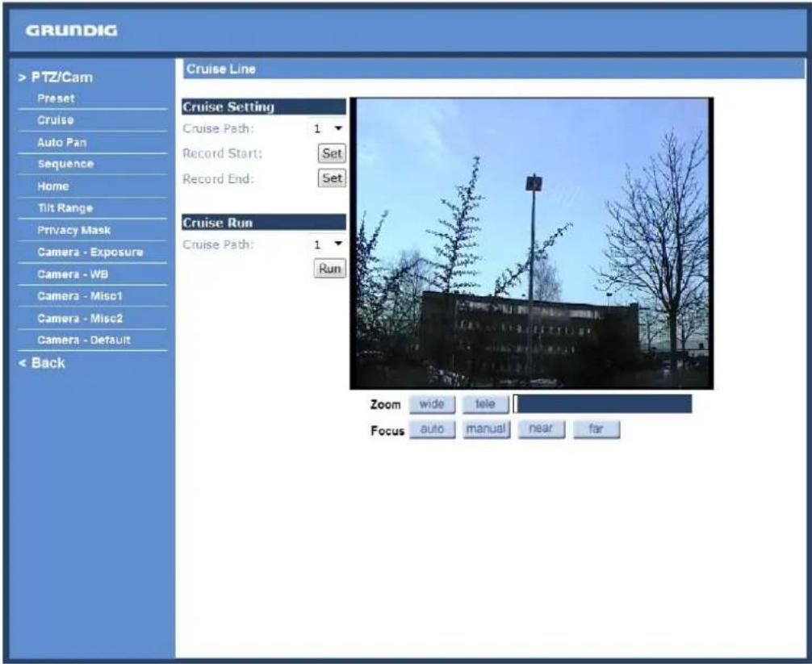
Task: Open the Tilt Range page
Action: 65,208
